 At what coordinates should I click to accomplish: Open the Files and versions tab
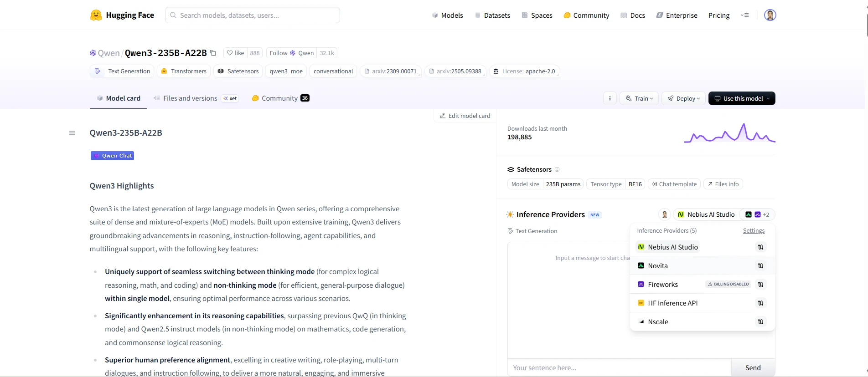pos(196,98)
